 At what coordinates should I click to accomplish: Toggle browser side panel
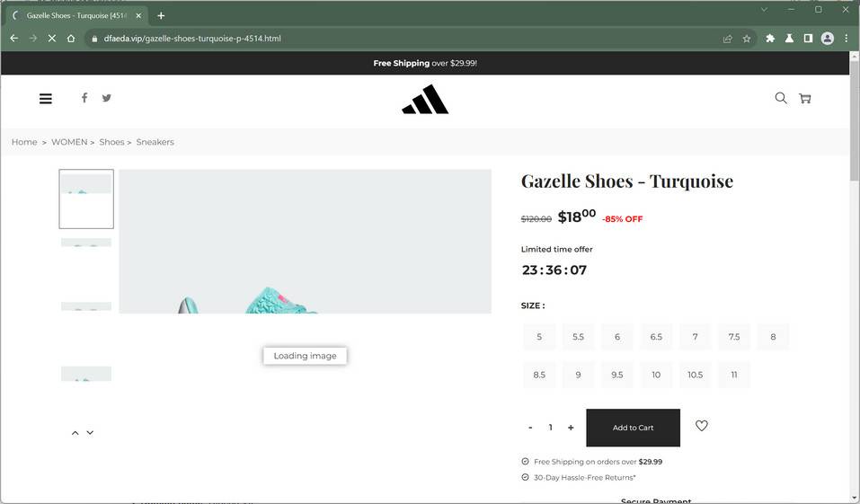(808, 39)
